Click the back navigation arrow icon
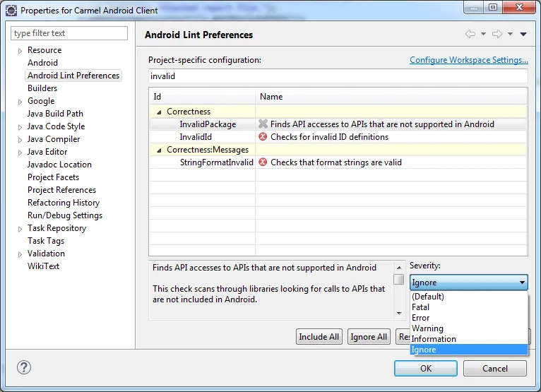 click(x=470, y=34)
